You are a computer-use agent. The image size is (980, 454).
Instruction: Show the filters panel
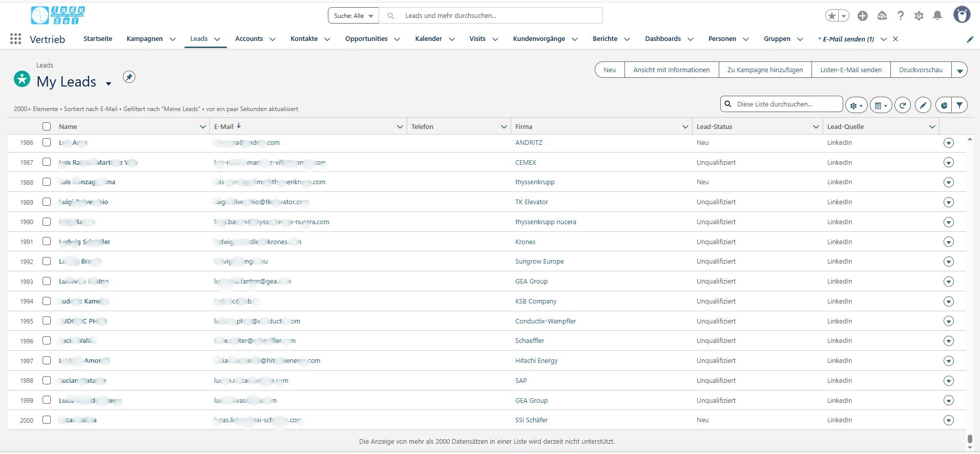point(960,105)
